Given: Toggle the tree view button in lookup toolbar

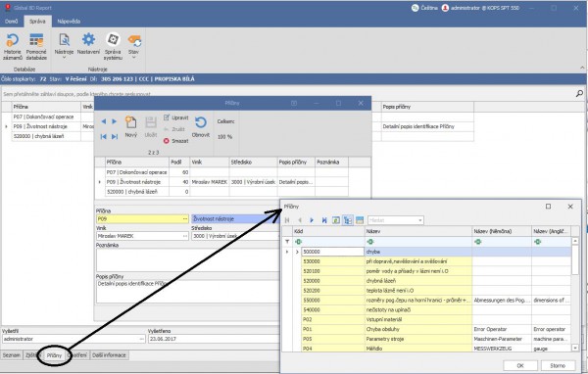Looking at the screenshot, I should (348, 220).
